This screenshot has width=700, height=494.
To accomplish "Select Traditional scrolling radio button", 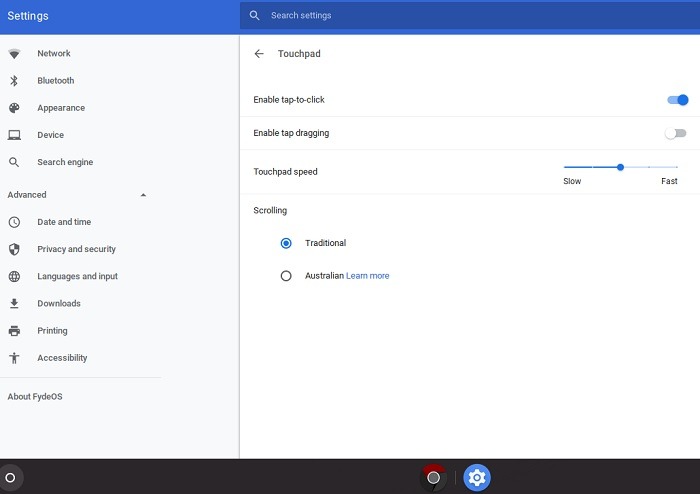I will 286,243.
